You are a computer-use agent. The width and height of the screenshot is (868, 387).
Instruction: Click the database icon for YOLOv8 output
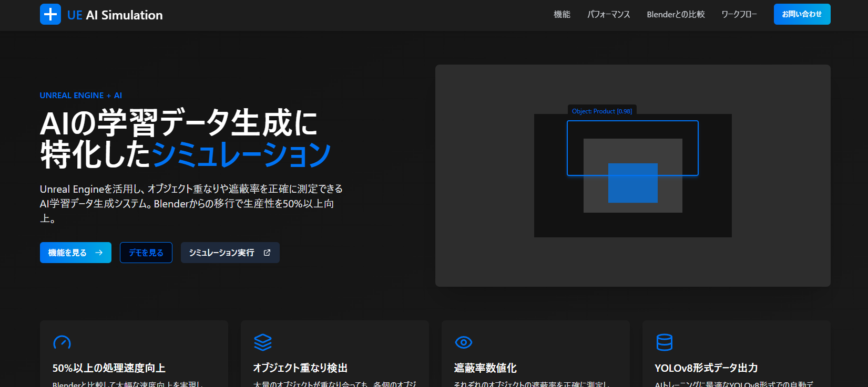click(664, 342)
